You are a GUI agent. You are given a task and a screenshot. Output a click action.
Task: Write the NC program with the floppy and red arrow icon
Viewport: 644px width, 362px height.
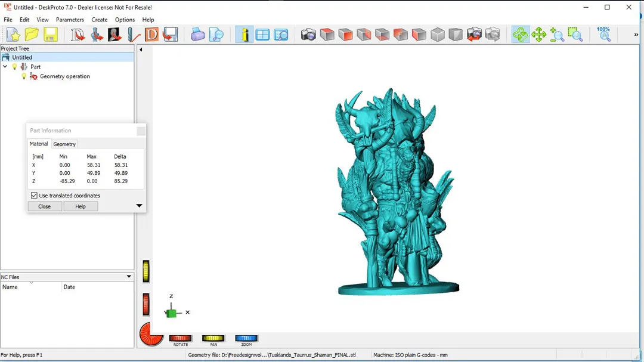tap(170, 35)
